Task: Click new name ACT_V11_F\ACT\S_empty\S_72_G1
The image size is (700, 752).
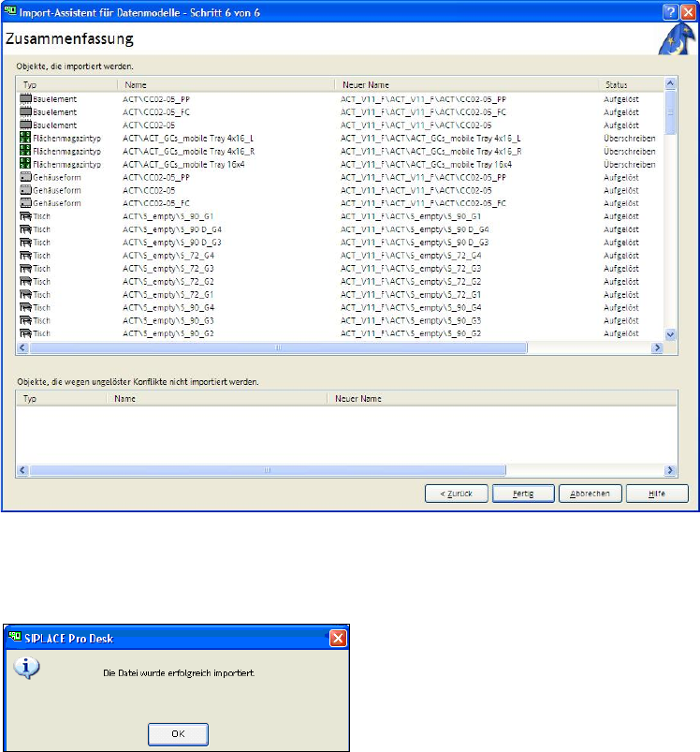Action: [411, 294]
